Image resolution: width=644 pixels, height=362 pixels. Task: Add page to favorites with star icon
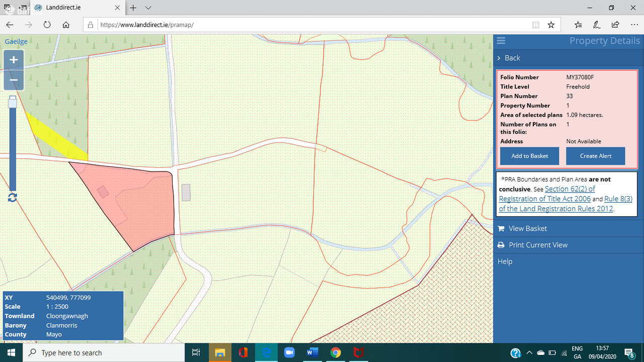(x=551, y=25)
